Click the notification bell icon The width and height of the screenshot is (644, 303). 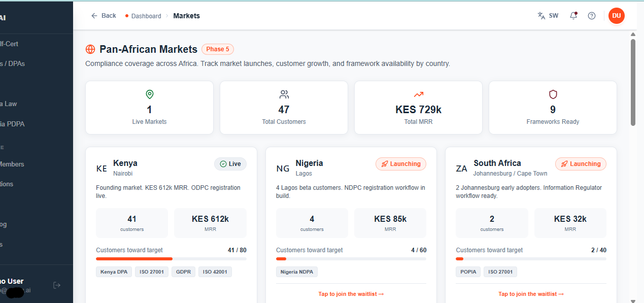click(x=573, y=16)
